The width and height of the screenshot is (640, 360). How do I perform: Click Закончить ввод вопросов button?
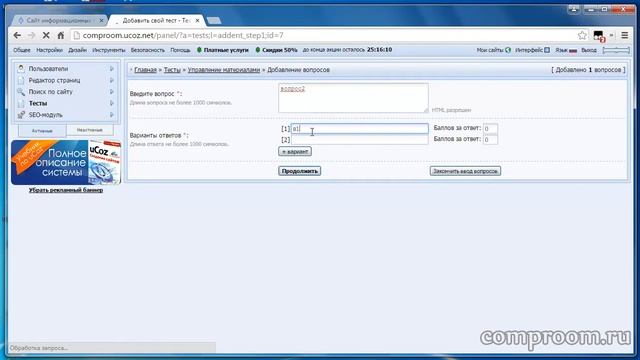coord(465,171)
